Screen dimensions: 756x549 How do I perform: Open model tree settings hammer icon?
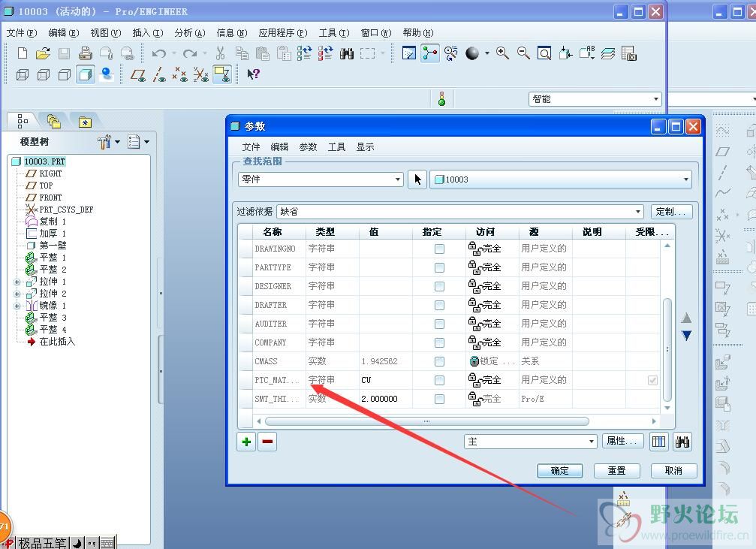pos(104,142)
